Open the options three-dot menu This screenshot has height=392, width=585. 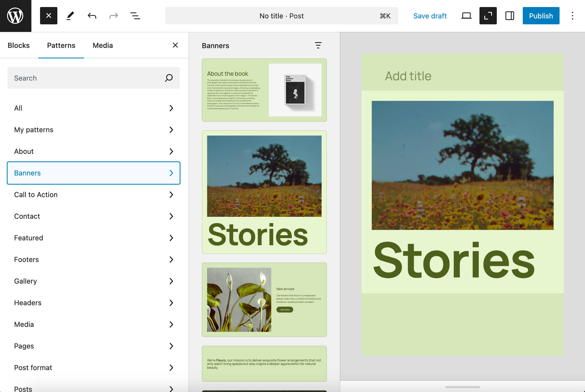[573, 16]
